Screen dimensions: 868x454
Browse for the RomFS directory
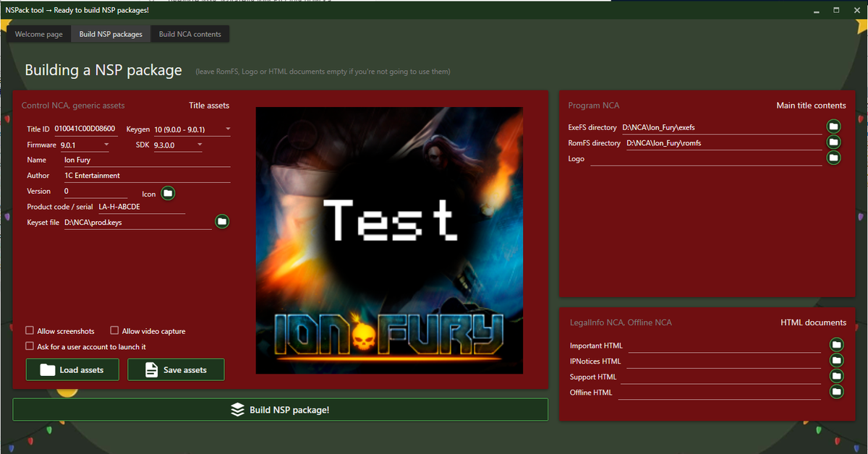pyautogui.click(x=834, y=142)
